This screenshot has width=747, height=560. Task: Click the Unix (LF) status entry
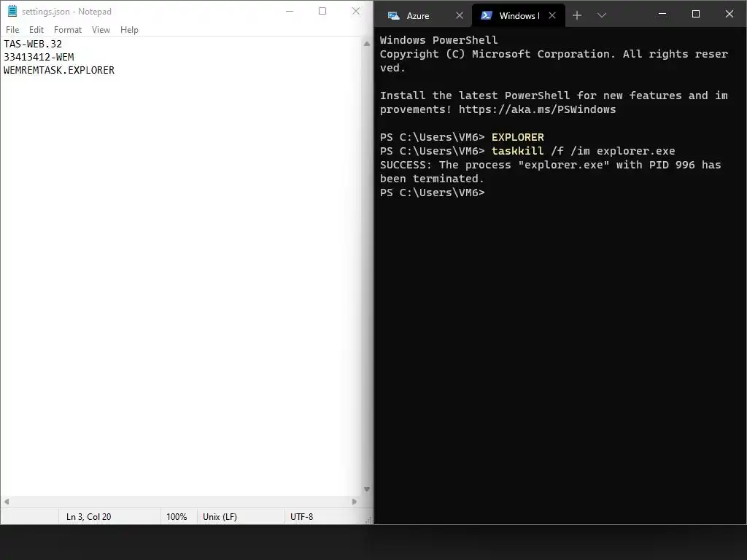[x=220, y=517]
